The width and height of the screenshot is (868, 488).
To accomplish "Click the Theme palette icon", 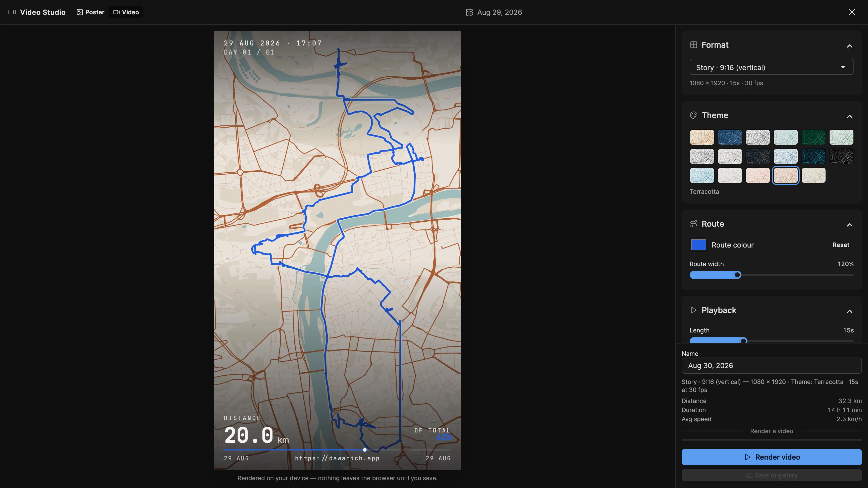I will [x=693, y=115].
